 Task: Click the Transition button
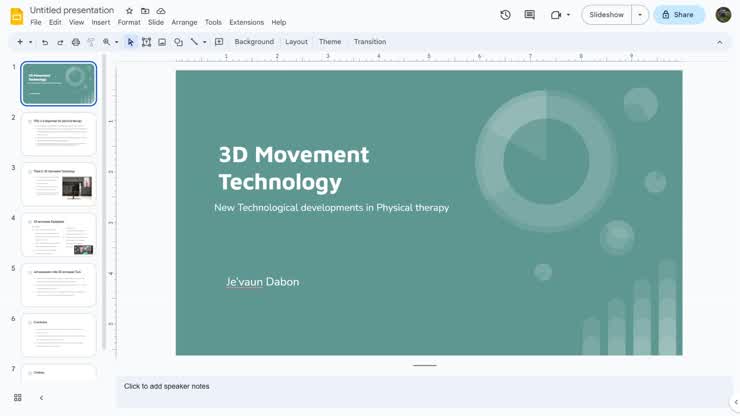370,42
